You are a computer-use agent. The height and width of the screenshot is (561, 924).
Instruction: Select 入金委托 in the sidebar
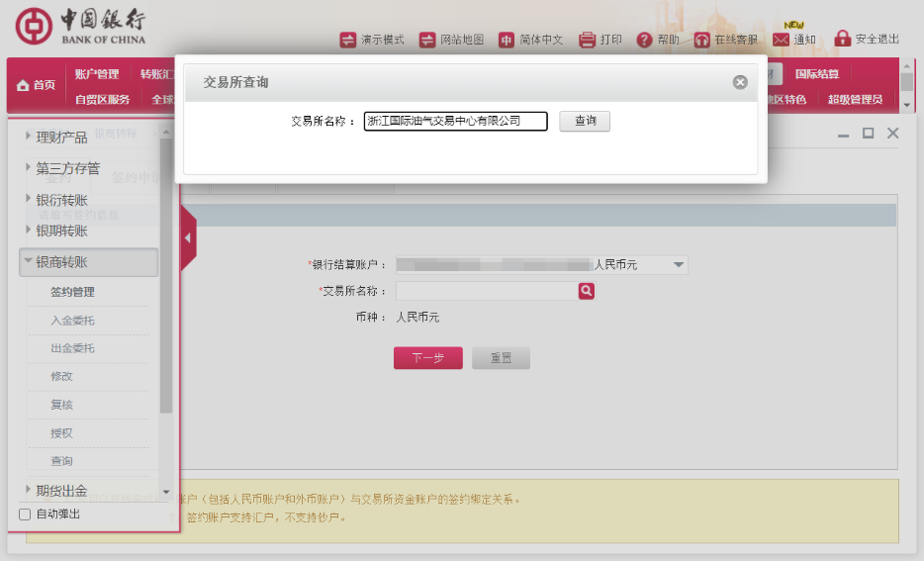pyautogui.click(x=73, y=321)
